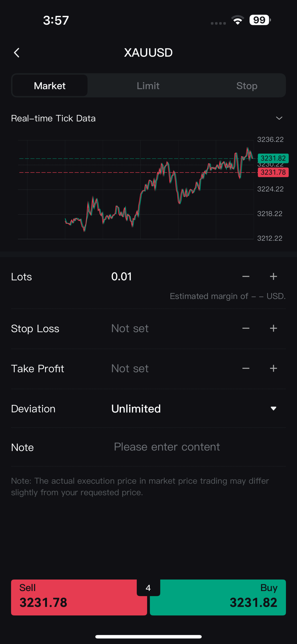Lower Stop Loss with minus icon
Viewport: 297px width, 644px height.
coord(246,328)
